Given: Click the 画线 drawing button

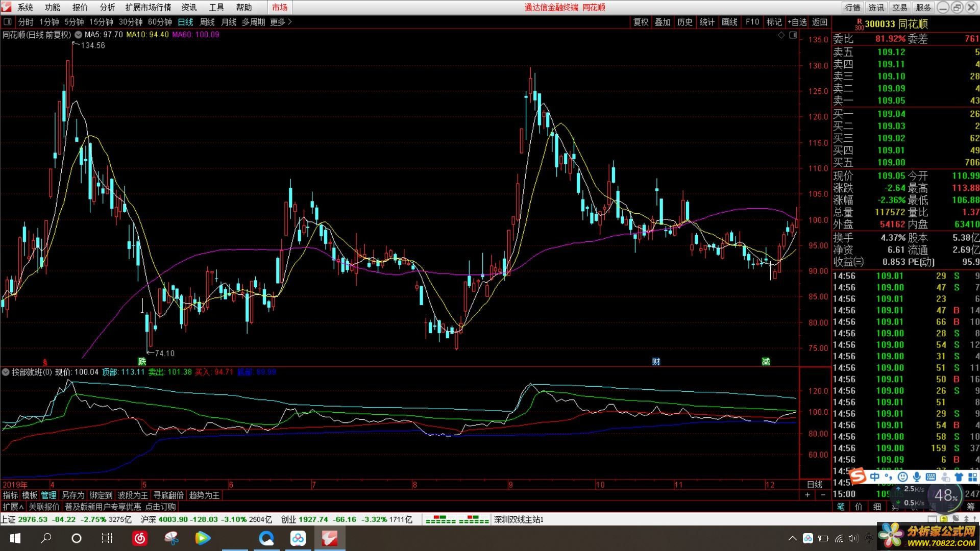Looking at the screenshot, I should click(x=729, y=22).
